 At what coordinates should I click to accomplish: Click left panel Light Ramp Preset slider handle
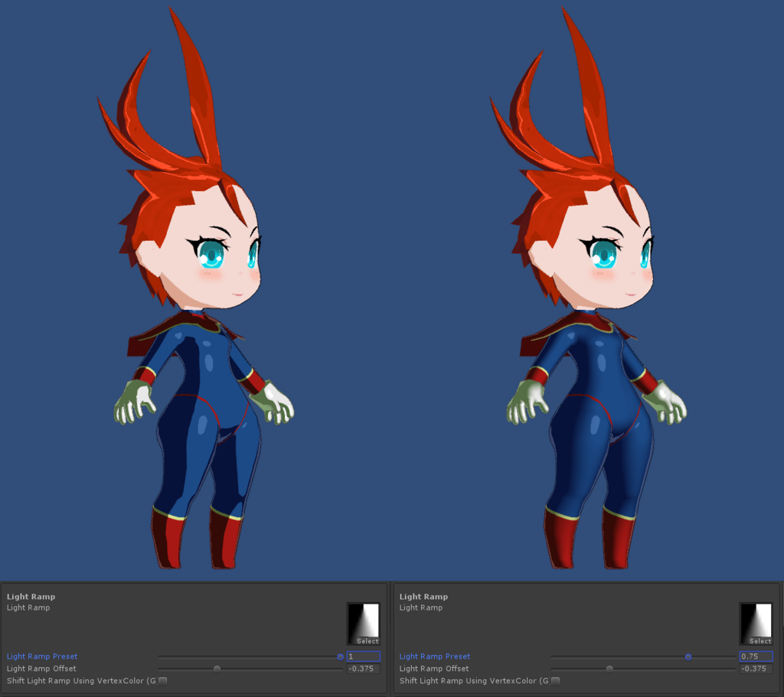tap(341, 656)
